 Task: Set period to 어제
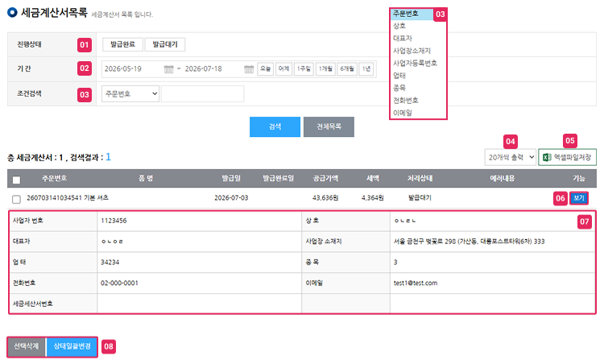(284, 69)
